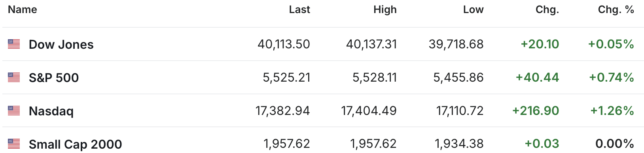Sort table by Last column header
Viewport: 644px width, 153px height.
tap(299, 10)
